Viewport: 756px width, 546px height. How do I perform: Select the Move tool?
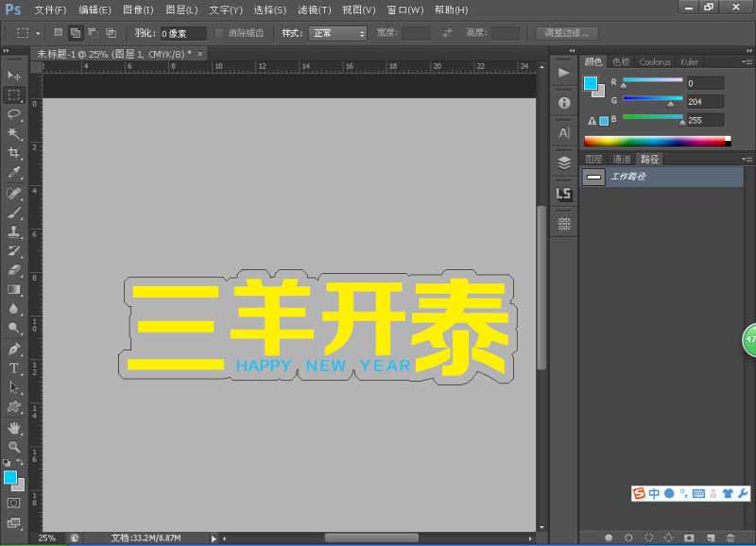[x=13, y=77]
